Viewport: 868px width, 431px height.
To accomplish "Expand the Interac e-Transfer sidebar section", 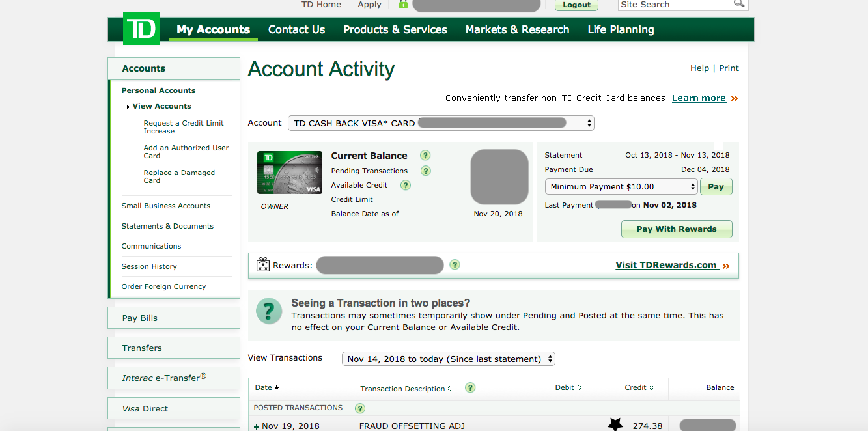I will (x=174, y=378).
